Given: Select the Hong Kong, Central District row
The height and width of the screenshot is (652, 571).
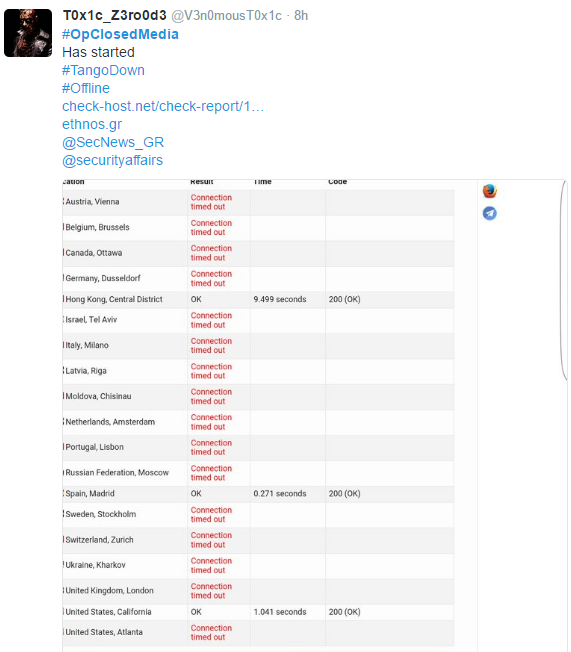Looking at the screenshot, I should 258,299.
